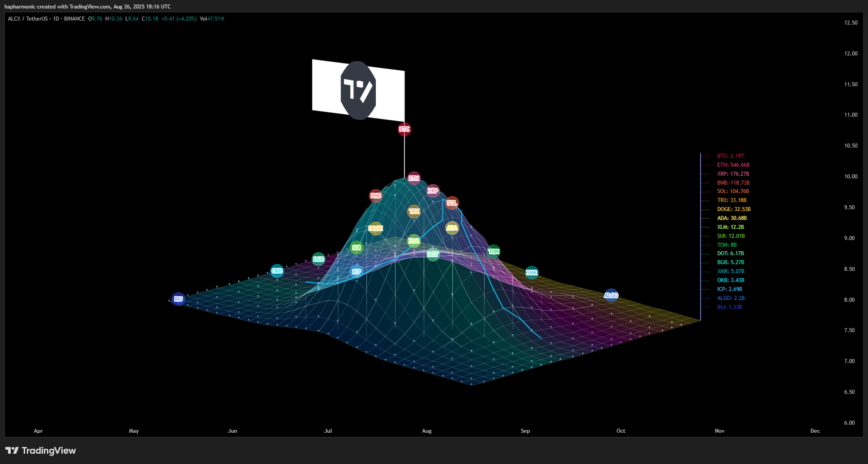Click the XLM coin marker

(x=414, y=241)
